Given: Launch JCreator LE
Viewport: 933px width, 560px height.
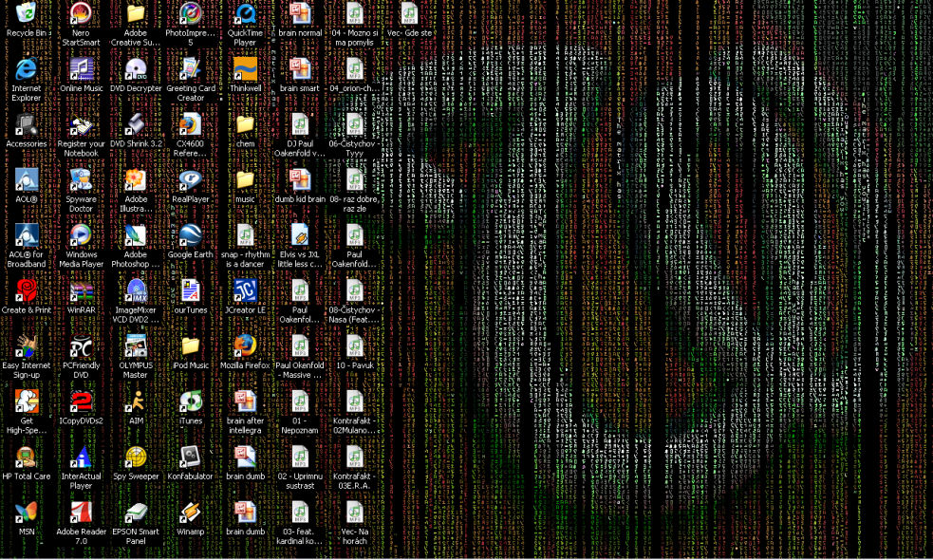Looking at the screenshot, I should pyautogui.click(x=245, y=290).
